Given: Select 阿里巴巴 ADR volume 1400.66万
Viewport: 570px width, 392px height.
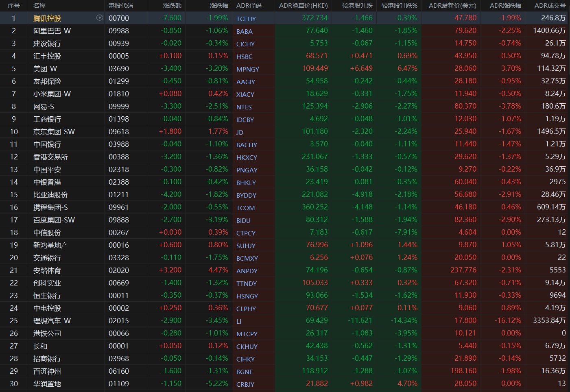Looking at the screenshot, I should click(549, 30).
